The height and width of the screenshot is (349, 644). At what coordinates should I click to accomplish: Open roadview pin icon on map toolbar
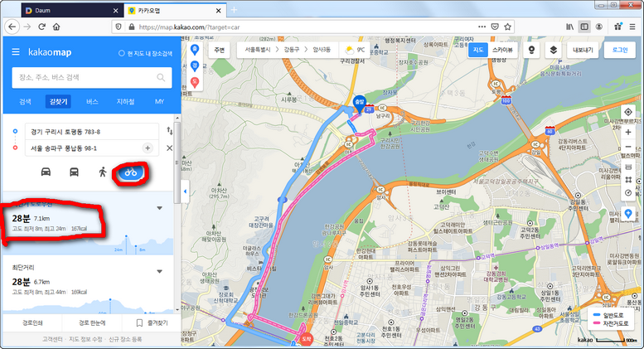pos(531,50)
